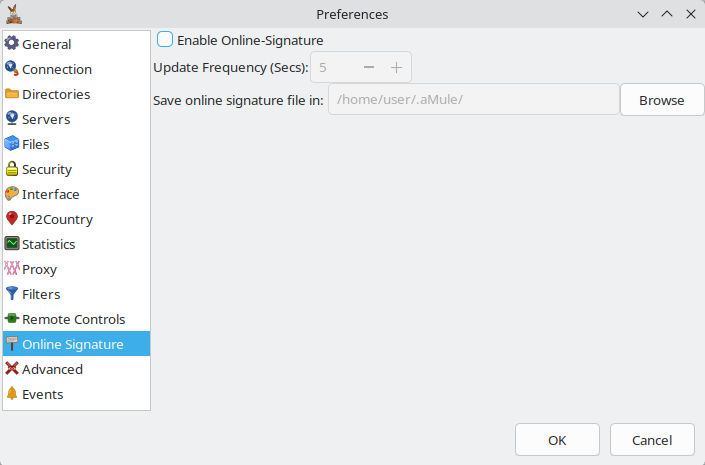This screenshot has width=705, height=465.
Task: Click the aMule logo in title bar
Action: pos(14,14)
